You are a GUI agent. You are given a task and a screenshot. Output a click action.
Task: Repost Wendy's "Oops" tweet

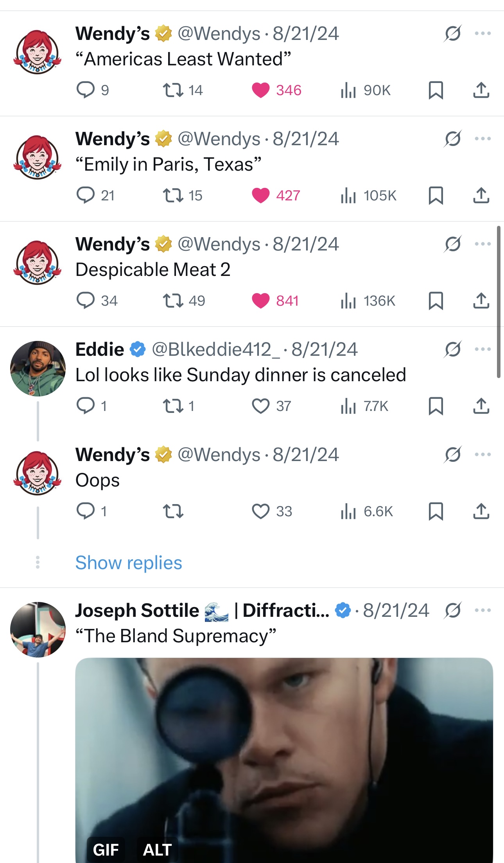point(173,511)
